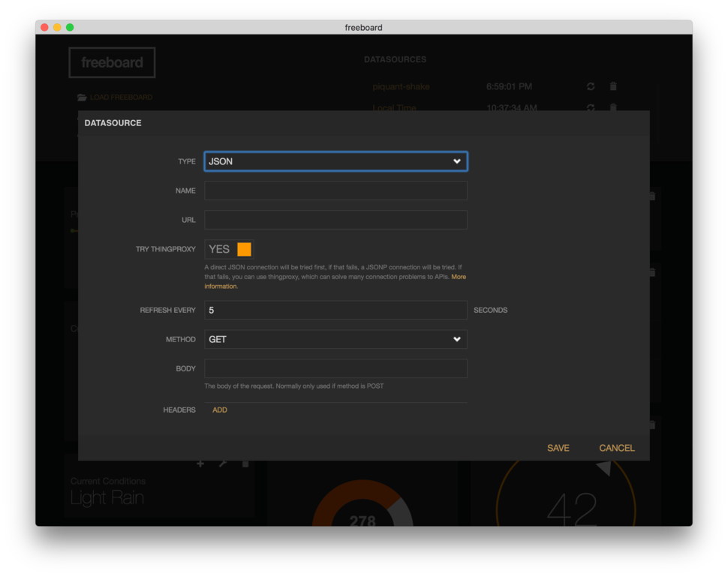Open the METHOD dropdown showing GET
This screenshot has width=728, height=577.
[x=335, y=339]
